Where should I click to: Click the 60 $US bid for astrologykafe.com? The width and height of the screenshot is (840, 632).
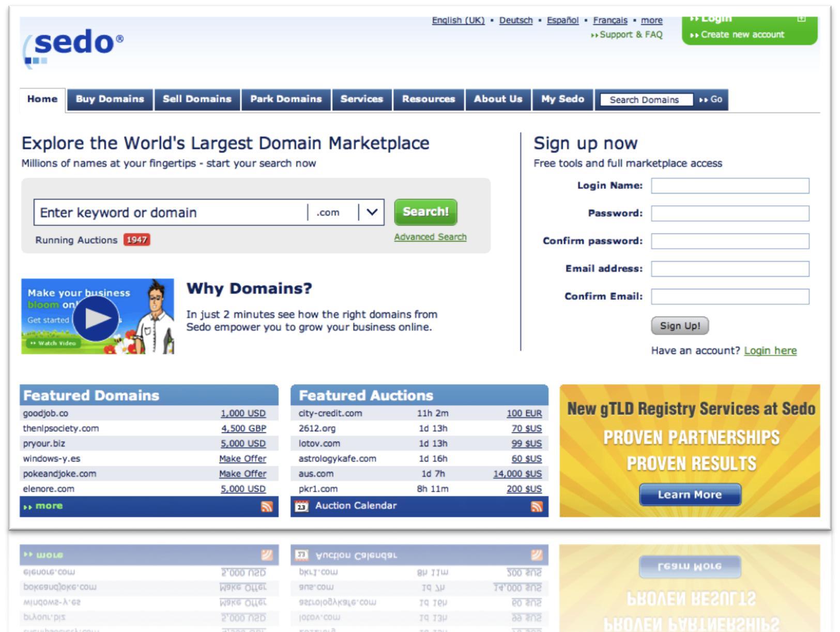[527, 459]
